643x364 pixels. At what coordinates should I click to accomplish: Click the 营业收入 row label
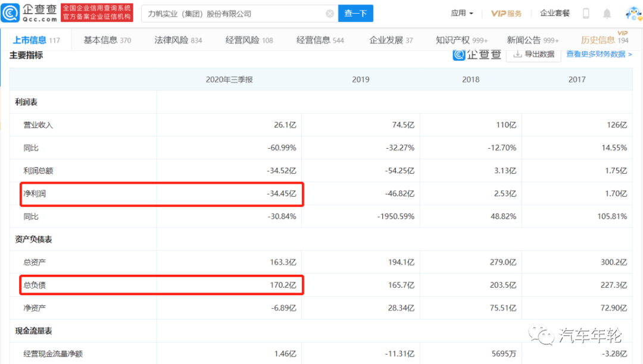click(x=38, y=125)
